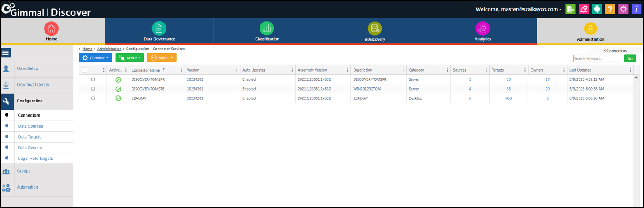Open targets count 433 link for SZALKAY
The height and width of the screenshot is (208, 644).
pyautogui.click(x=508, y=98)
